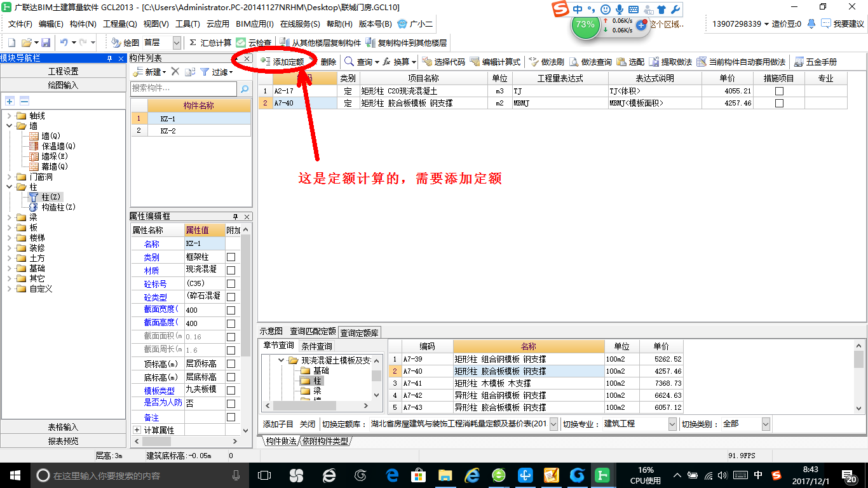Open the 切换定额库 dropdown
Image resolution: width=868 pixels, height=488 pixels.
(x=553, y=423)
